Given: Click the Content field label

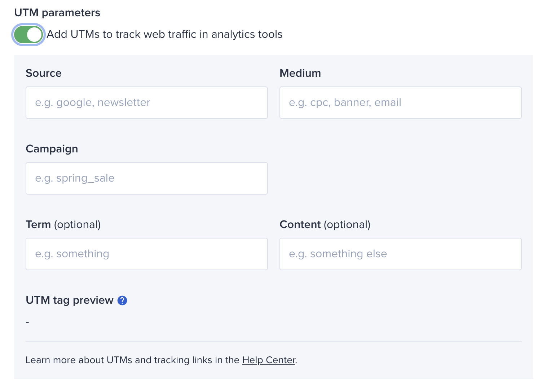Looking at the screenshot, I should click(x=300, y=224).
